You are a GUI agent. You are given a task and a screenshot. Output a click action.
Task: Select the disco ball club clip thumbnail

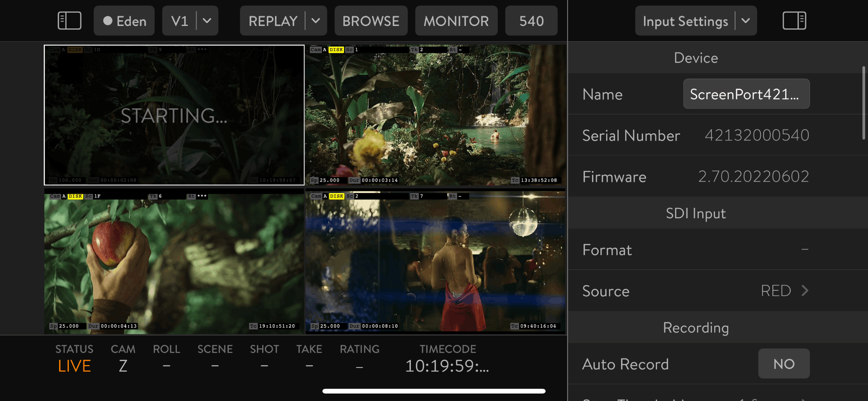click(435, 261)
